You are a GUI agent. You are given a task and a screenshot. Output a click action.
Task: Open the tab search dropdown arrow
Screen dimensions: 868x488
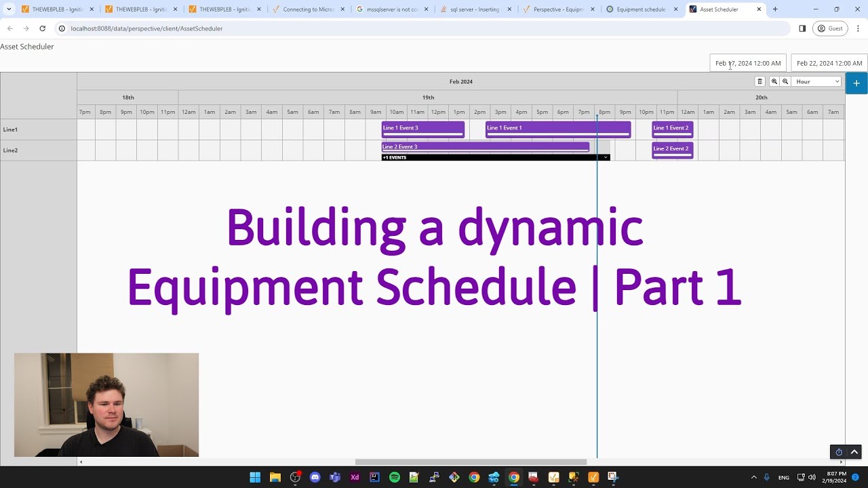9,9
